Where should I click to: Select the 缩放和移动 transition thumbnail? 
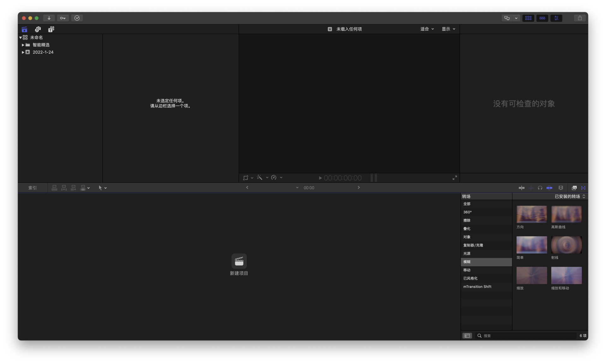coord(566,275)
